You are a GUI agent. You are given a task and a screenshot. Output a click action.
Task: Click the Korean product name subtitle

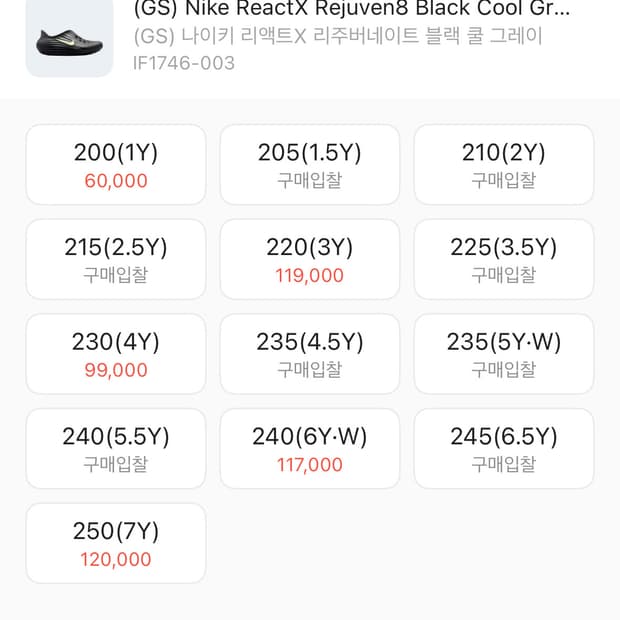pyautogui.click(x=338, y=37)
